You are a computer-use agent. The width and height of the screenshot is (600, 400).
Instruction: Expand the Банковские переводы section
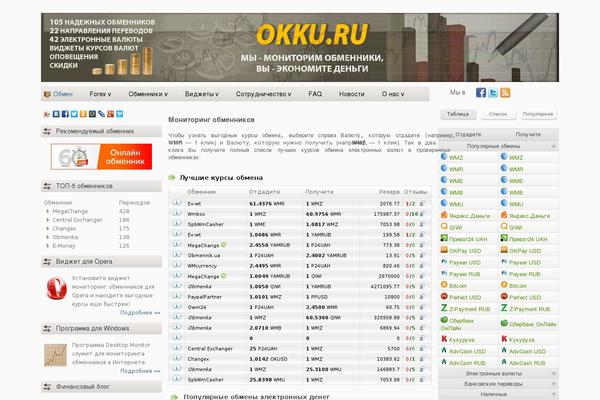pos(554,384)
